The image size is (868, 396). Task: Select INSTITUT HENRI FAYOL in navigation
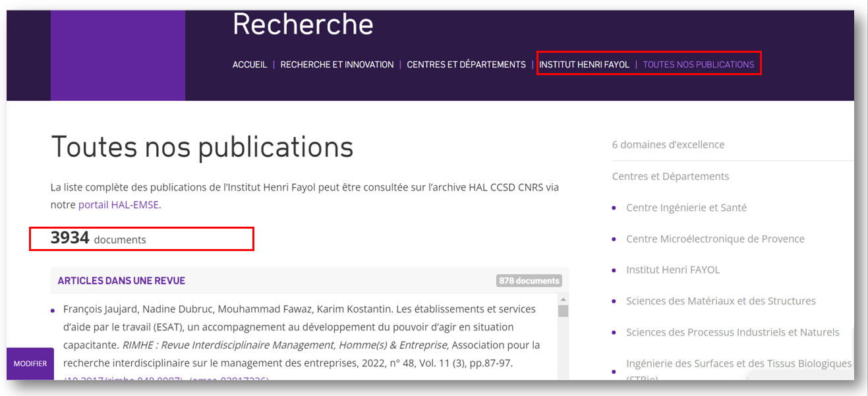pos(584,65)
